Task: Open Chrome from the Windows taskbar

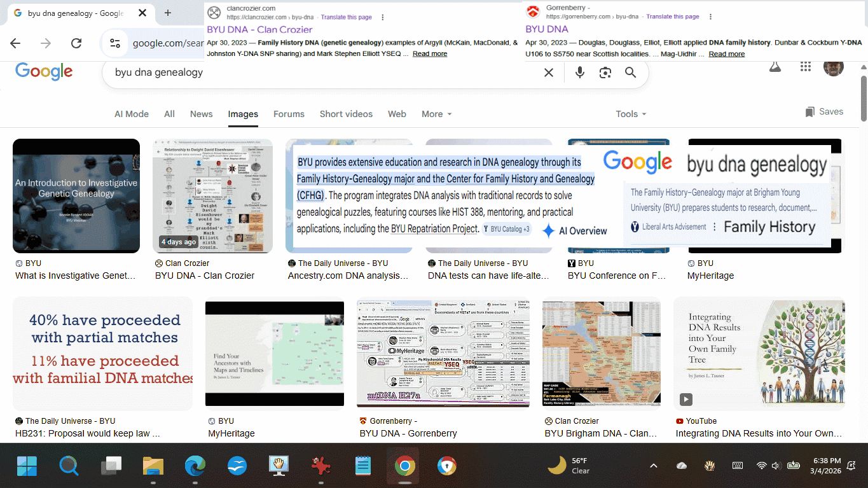Action: (404, 466)
